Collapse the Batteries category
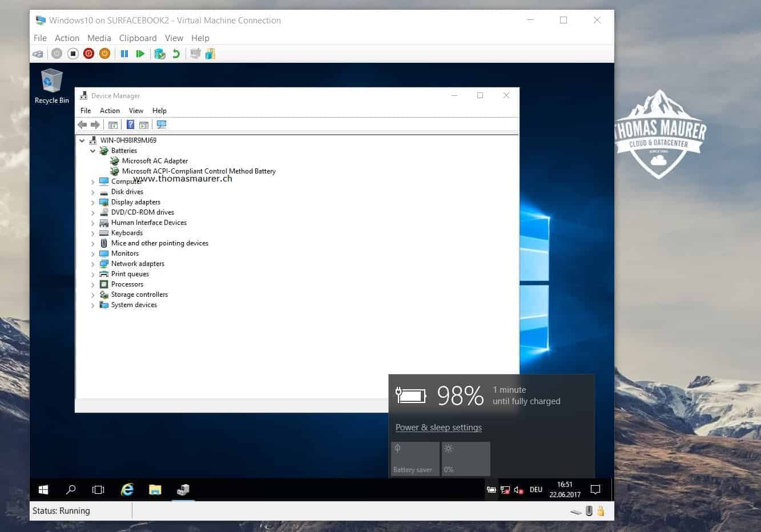Image resolution: width=761 pixels, height=532 pixels. 92,151
